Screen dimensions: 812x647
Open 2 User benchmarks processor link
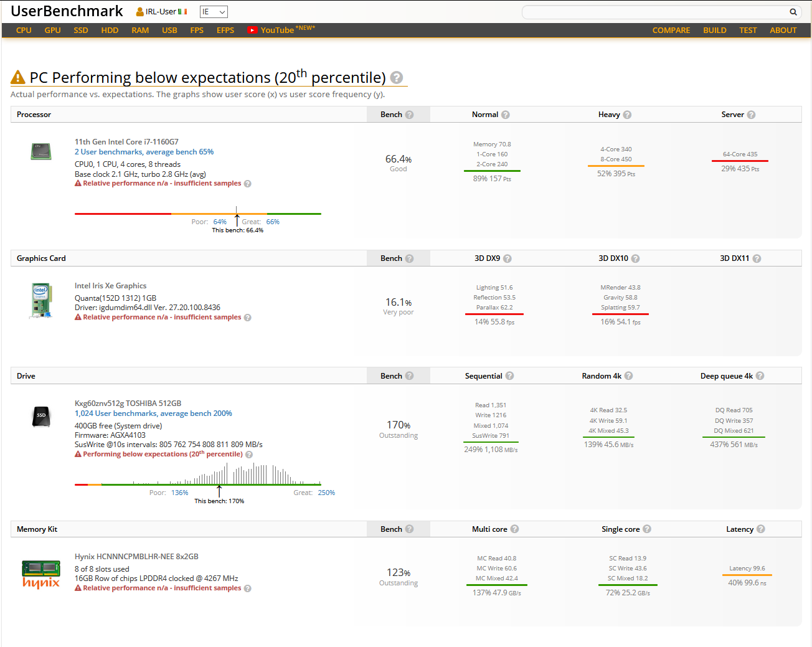[x=144, y=152]
